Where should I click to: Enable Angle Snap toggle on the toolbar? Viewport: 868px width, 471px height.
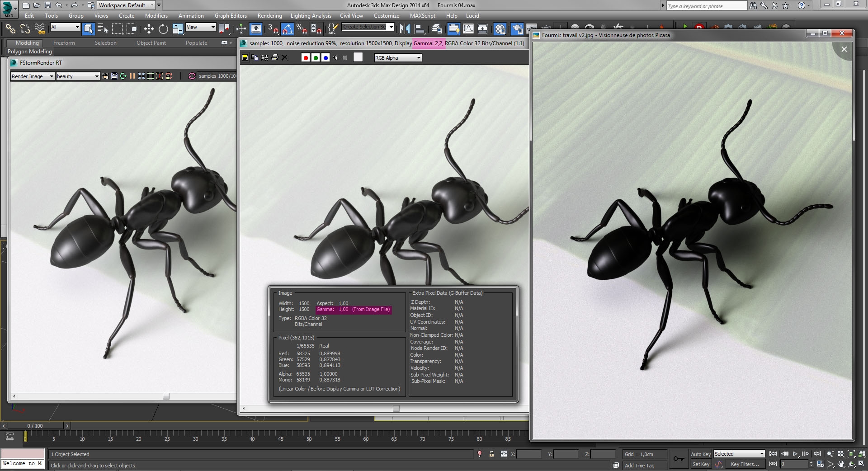pos(288,29)
